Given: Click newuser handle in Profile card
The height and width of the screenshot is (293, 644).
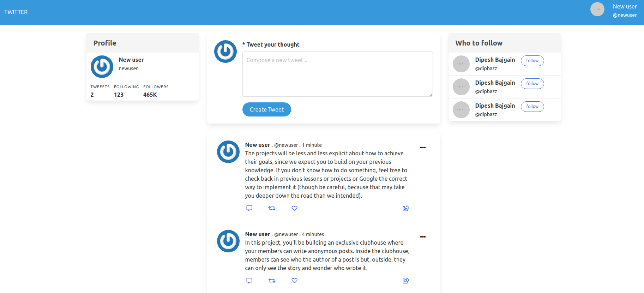Looking at the screenshot, I should pyautogui.click(x=128, y=68).
